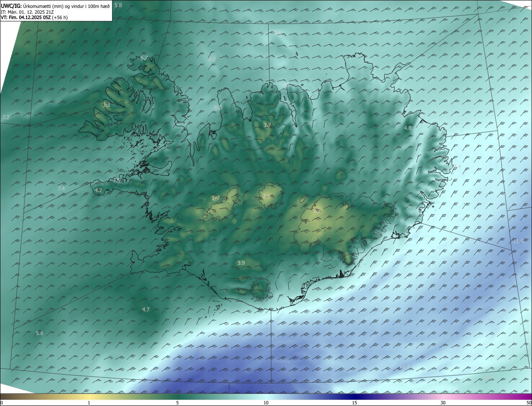Click the map value "6.2"
Image resolution: width=532 pixels, height=406 pixels.
tap(212, 59)
